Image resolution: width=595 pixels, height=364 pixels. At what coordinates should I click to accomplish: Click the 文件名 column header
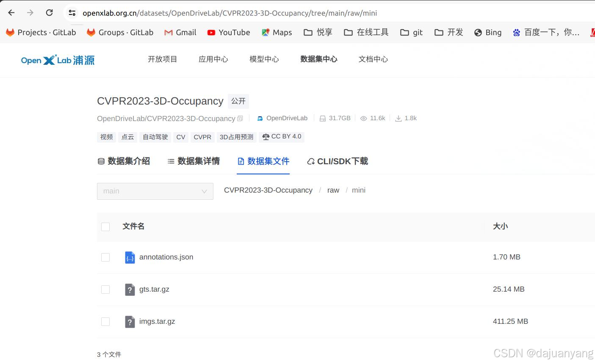point(133,226)
